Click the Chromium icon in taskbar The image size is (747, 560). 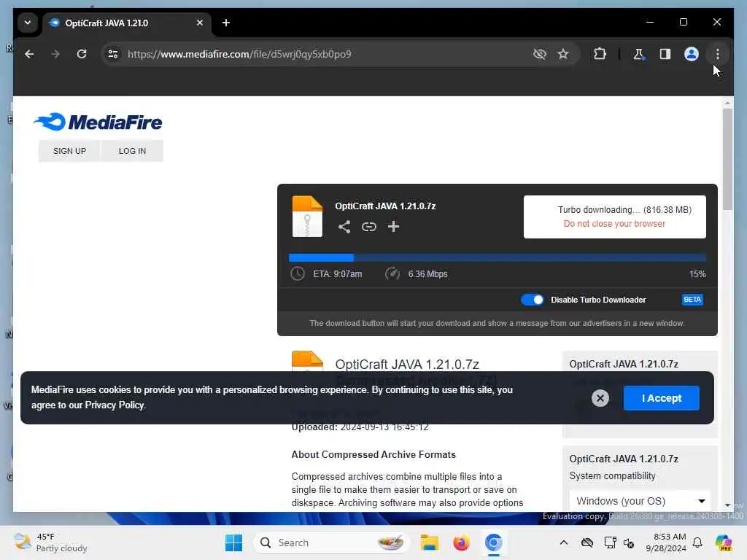coord(494,542)
